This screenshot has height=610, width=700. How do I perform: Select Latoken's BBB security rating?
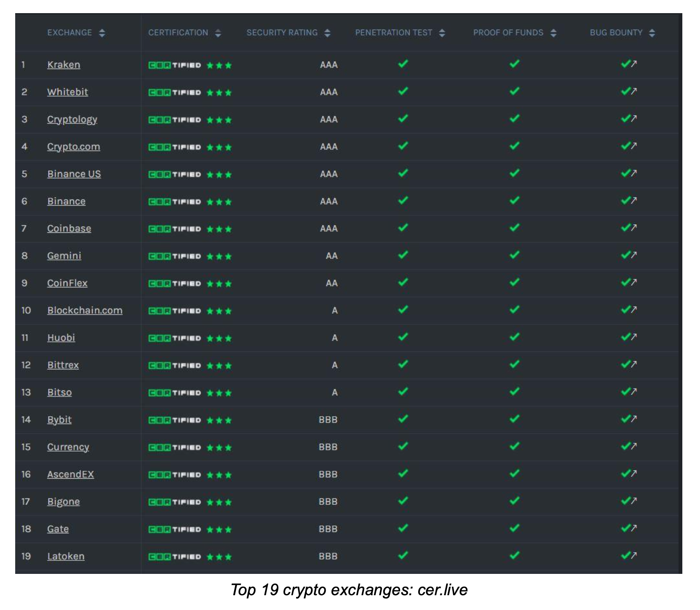[328, 557]
